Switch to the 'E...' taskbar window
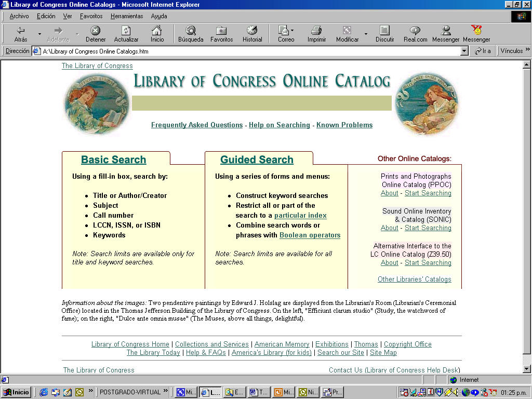Screen dimensions: 532x399 click(x=234, y=392)
